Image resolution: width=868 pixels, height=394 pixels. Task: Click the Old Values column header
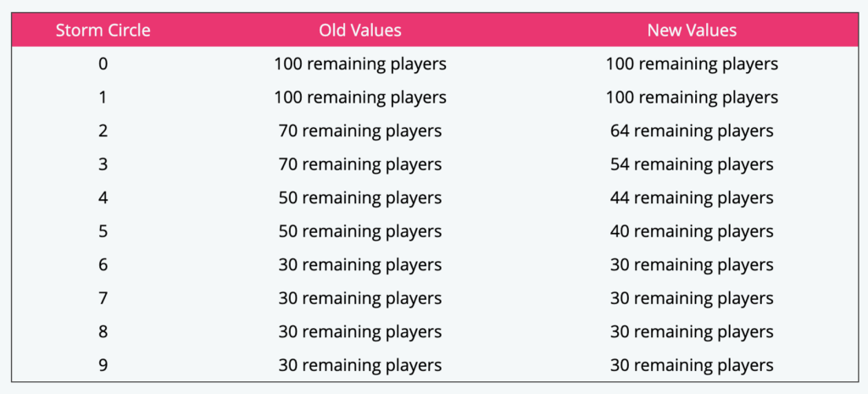[360, 31]
